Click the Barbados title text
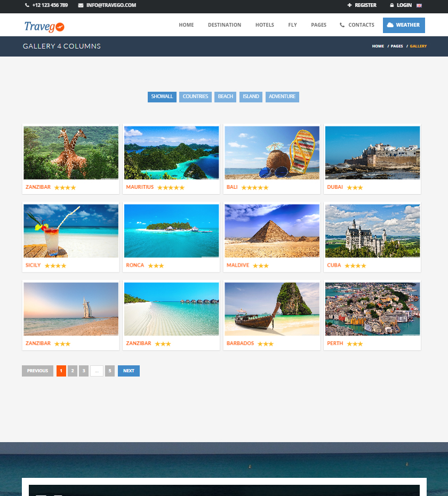448x496 pixels. [x=240, y=343]
